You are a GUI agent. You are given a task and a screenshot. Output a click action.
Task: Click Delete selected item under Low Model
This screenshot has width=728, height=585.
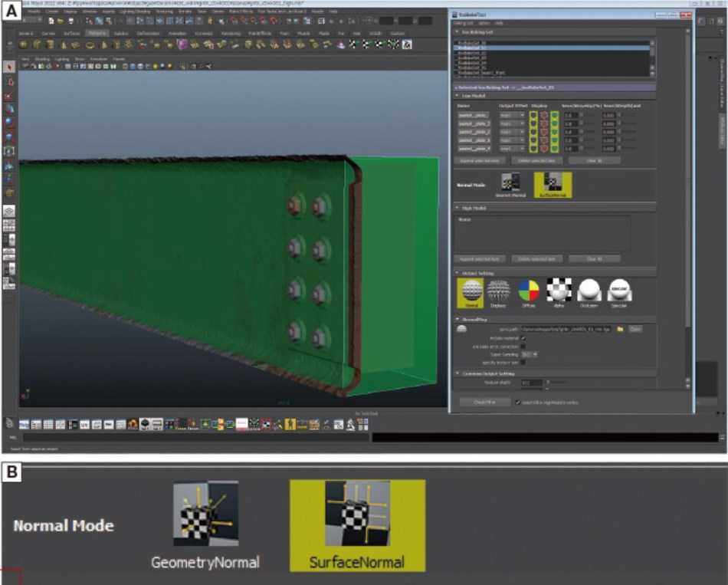(x=536, y=161)
